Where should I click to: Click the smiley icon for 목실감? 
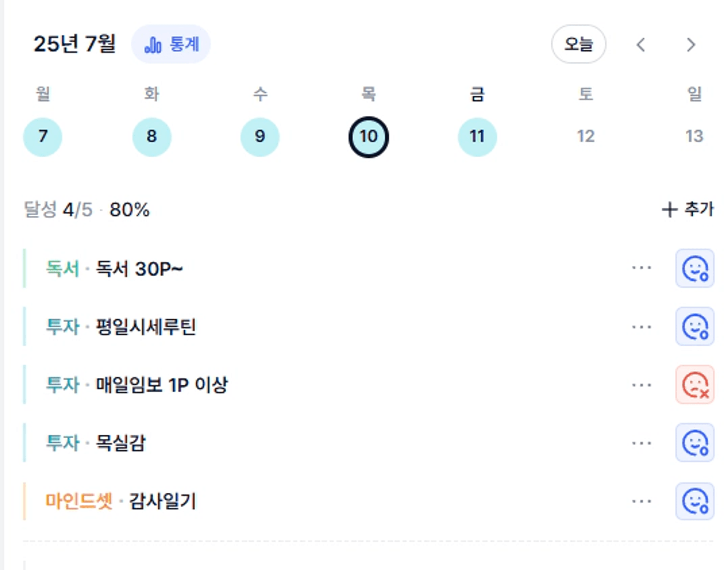point(695,443)
